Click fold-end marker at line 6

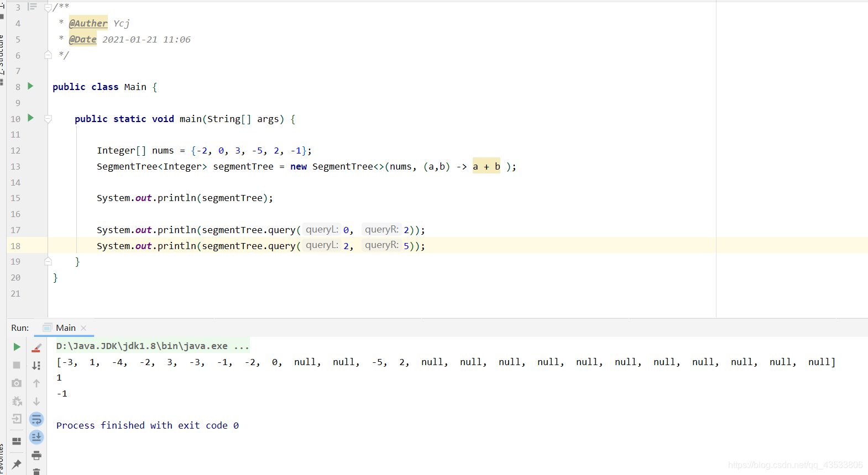tap(48, 55)
